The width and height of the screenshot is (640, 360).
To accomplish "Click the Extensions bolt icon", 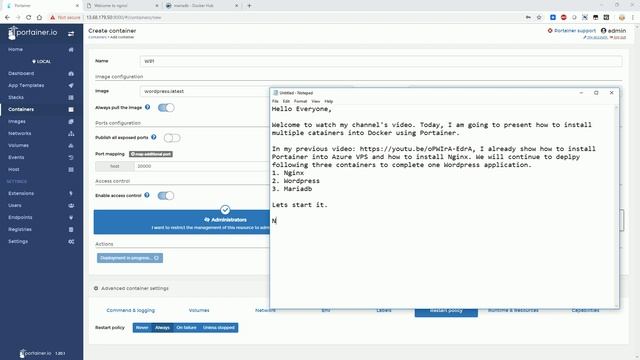I will click(x=71, y=193).
